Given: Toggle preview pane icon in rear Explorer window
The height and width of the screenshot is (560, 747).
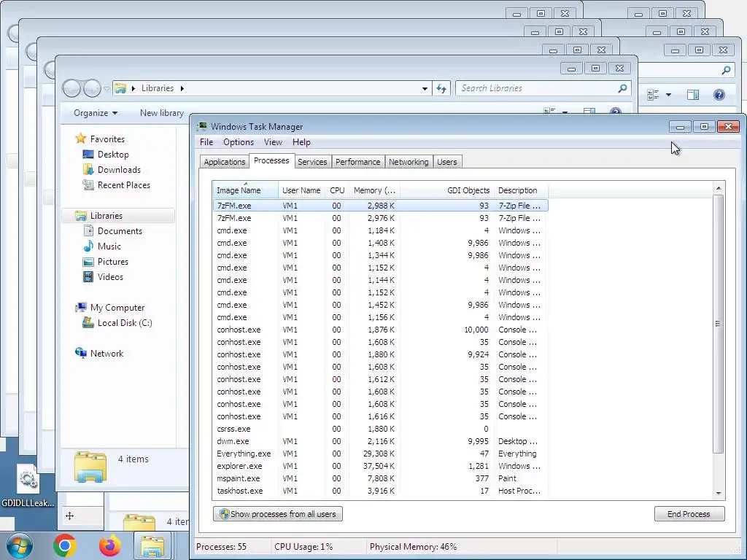Looking at the screenshot, I should pyautogui.click(x=693, y=95).
